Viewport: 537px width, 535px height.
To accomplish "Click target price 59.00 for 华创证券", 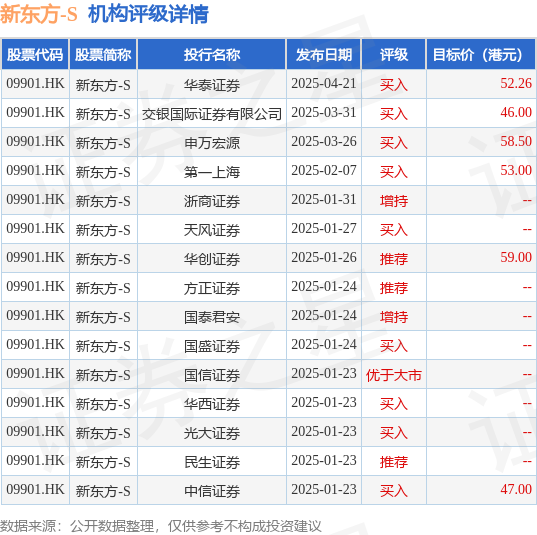I will 516,257.
